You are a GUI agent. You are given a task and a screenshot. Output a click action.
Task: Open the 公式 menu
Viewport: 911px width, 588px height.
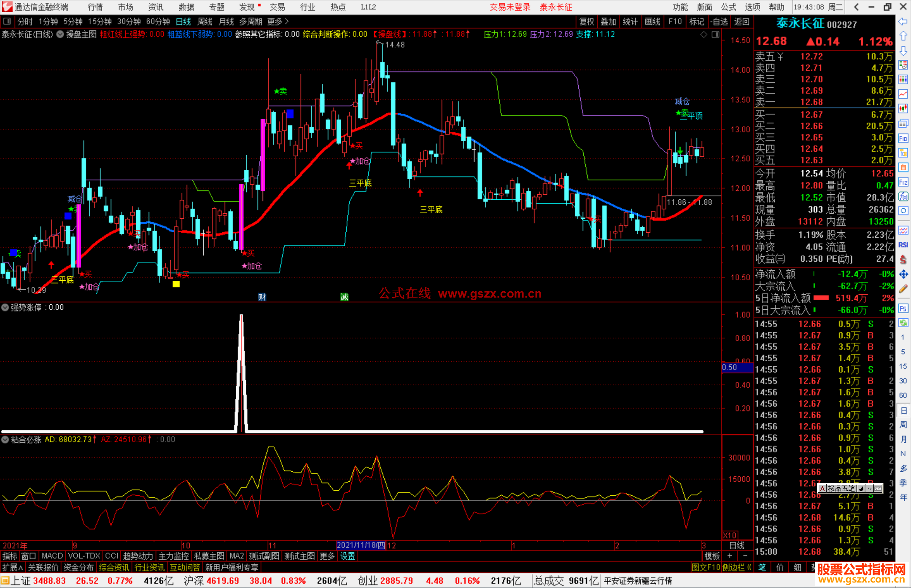(x=728, y=7)
